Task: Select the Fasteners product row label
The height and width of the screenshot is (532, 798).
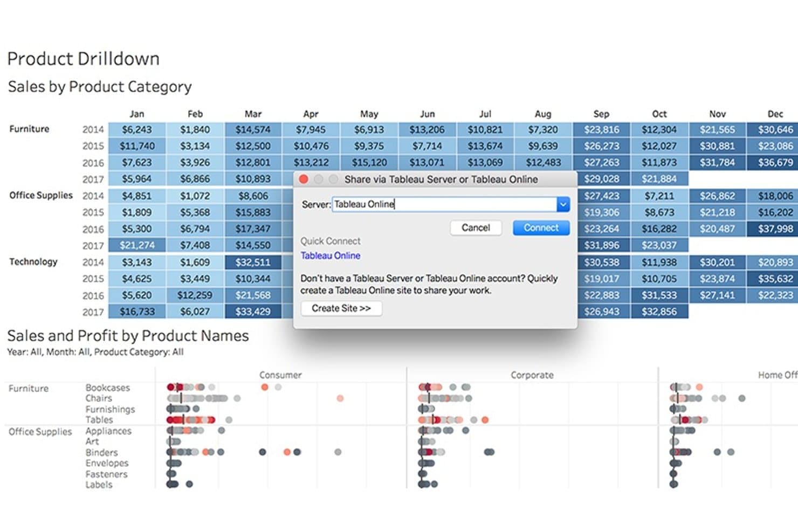Action: (x=106, y=474)
